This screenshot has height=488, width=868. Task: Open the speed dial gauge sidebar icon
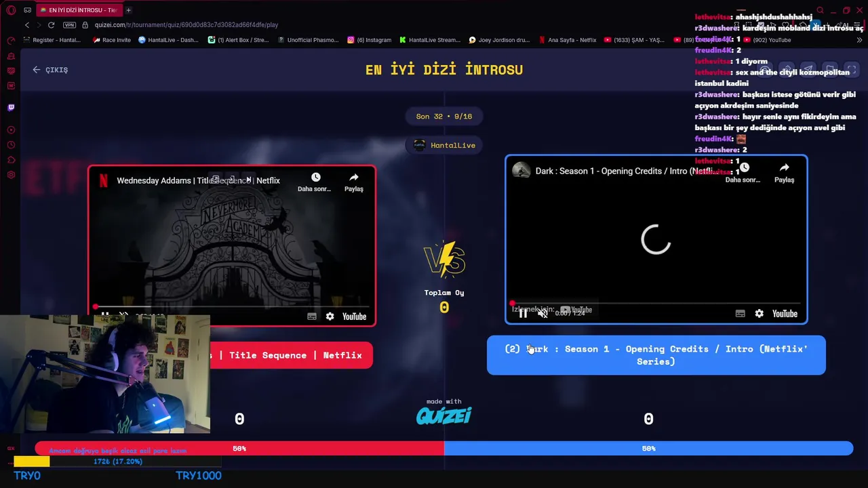point(11,41)
